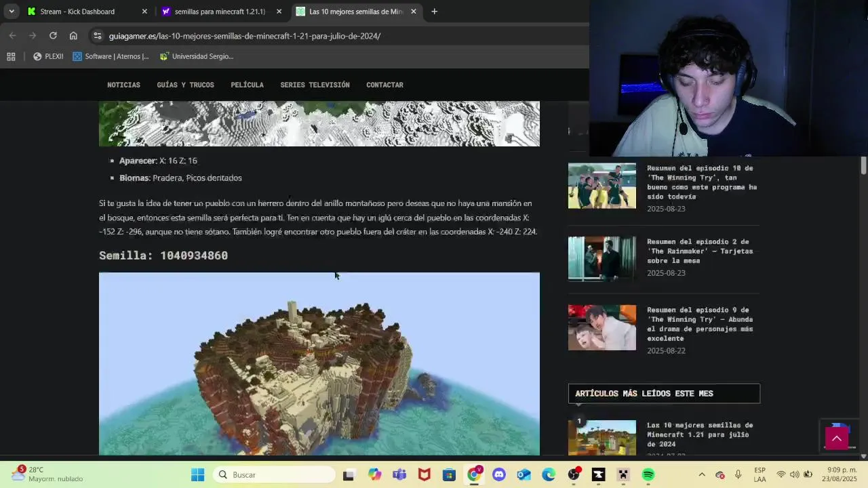Open the weather widget showing 28°C

[x=47, y=474]
